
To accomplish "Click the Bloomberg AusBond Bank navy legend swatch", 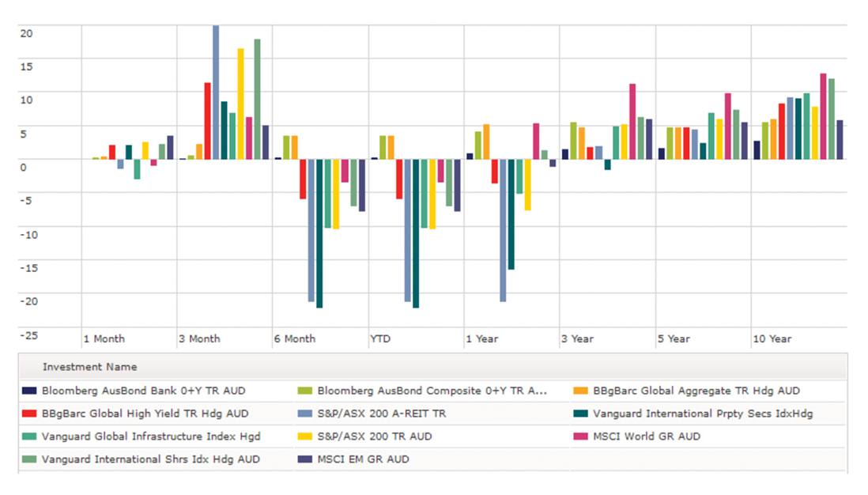I will pyautogui.click(x=29, y=391).
